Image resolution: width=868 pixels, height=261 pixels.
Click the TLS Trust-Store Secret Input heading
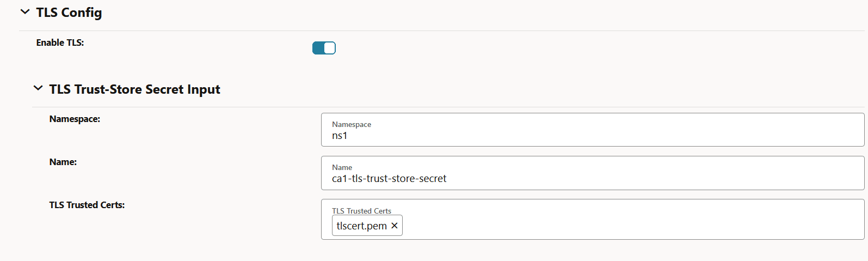coord(134,89)
